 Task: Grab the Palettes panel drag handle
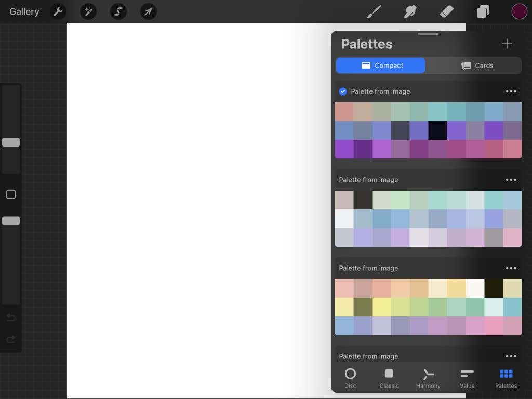(x=428, y=34)
